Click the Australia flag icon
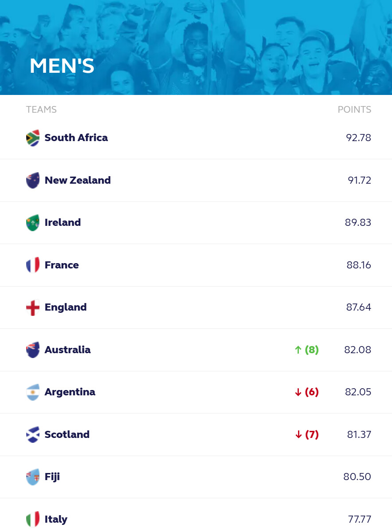Image resolution: width=392 pixels, height=532 pixels. tap(33, 350)
